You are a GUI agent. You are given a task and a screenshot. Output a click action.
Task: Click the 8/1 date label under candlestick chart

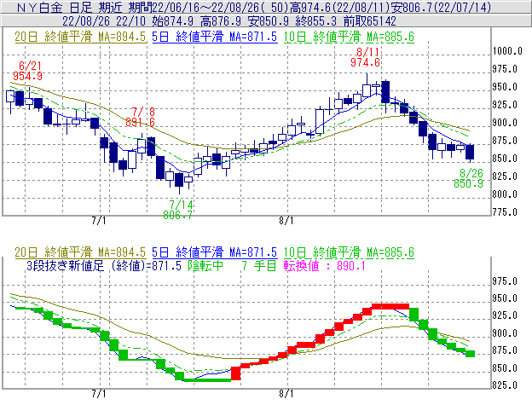point(286,221)
